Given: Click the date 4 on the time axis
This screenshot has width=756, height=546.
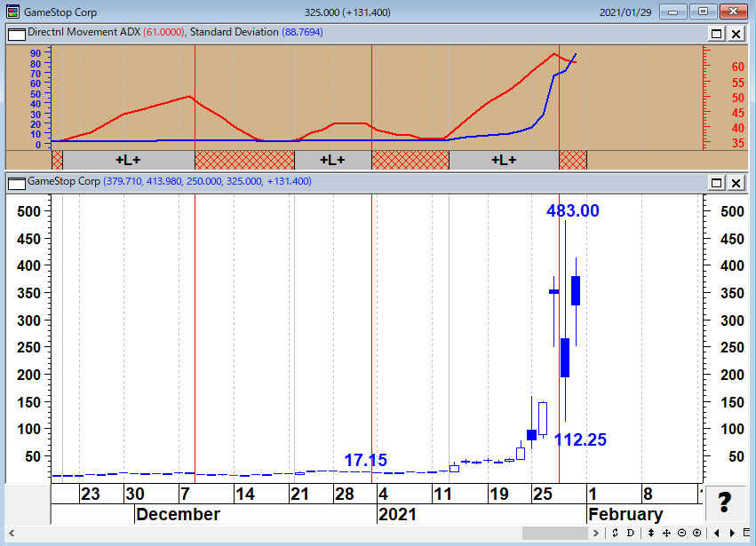Looking at the screenshot, I should 383,494.
